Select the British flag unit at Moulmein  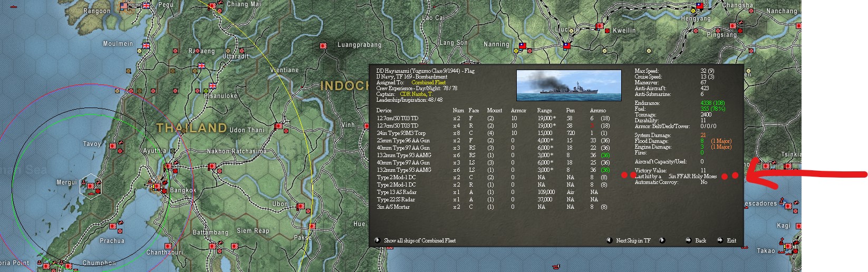click(146, 46)
